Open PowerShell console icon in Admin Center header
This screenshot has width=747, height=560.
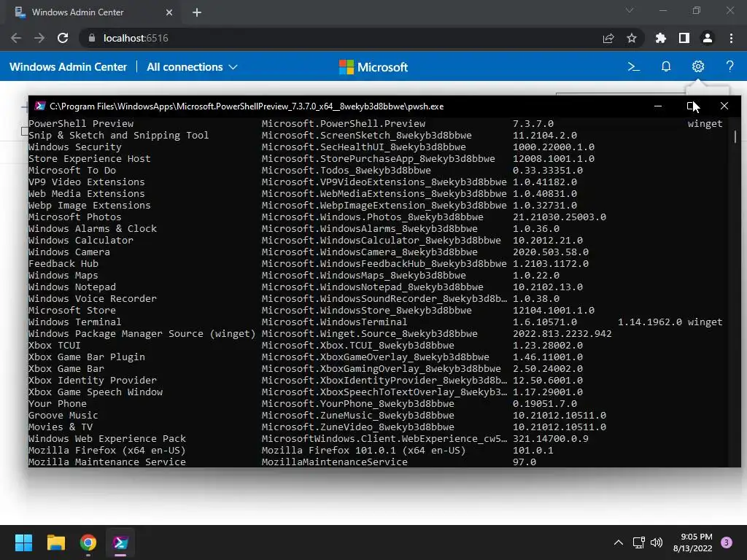[x=633, y=66]
